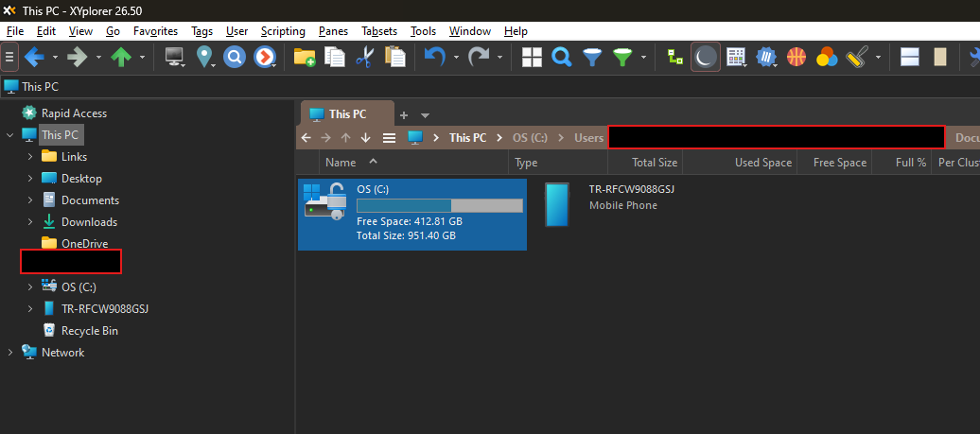Open the Scripting menu
Screen dimensions: 980x434
(283, 31)
